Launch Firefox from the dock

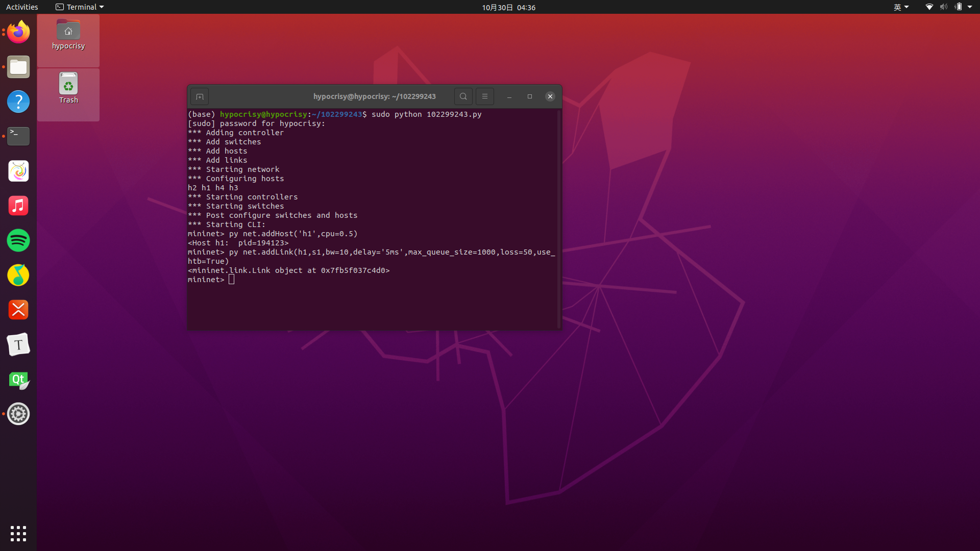click(x=18, y=32)
